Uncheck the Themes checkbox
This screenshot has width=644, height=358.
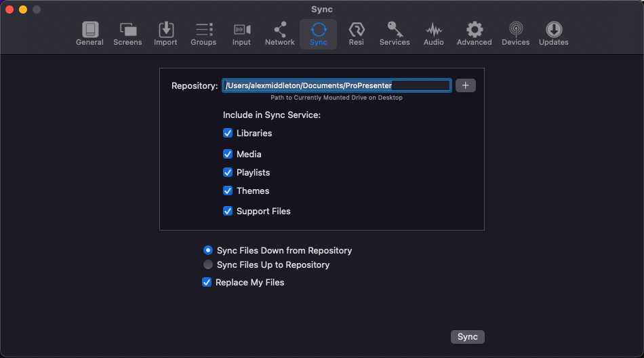point(228,191)
